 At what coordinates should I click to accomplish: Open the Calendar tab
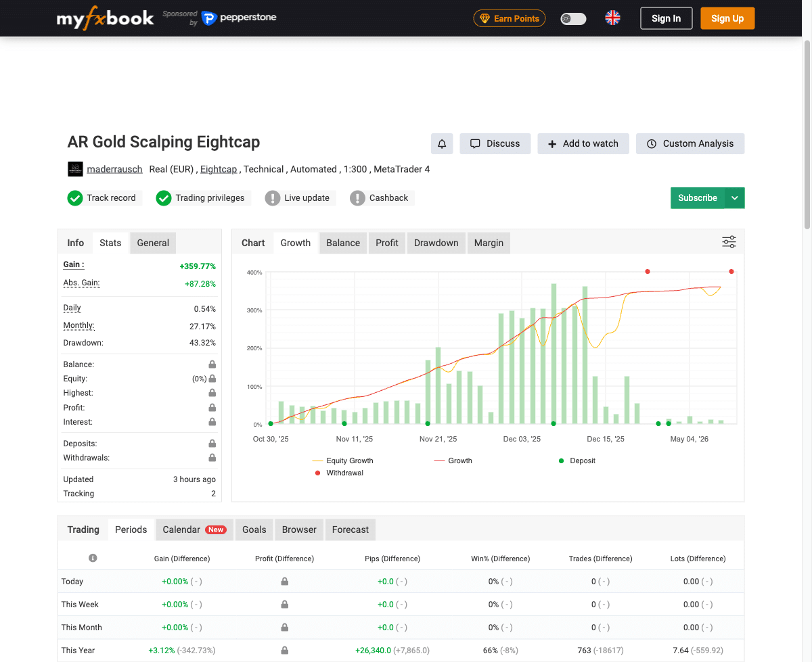pos(194,529)
